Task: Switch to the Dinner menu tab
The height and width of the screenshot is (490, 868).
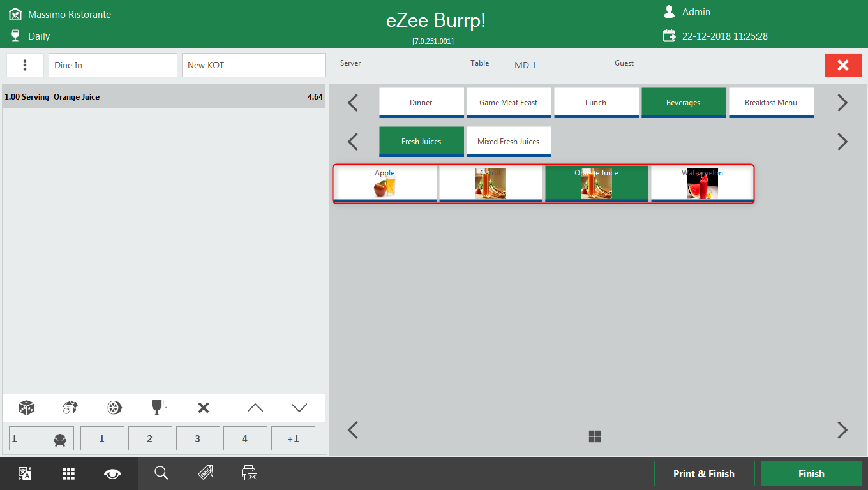Action: tap(421, 103)
